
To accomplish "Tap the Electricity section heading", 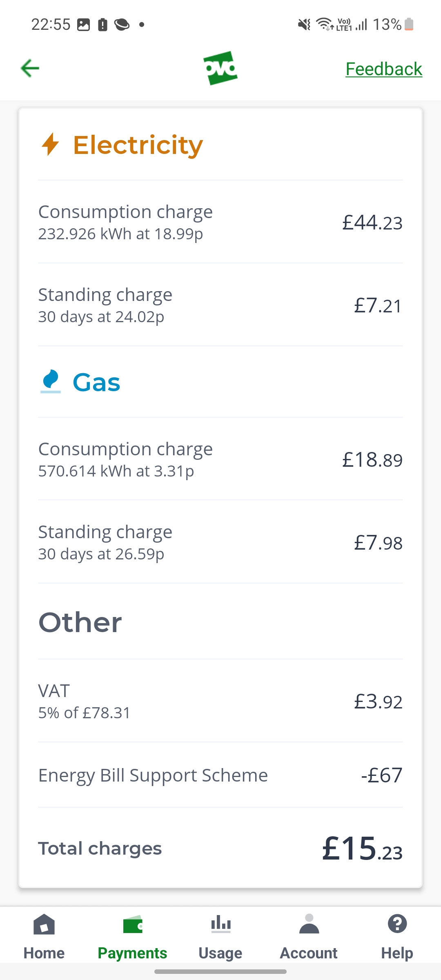I will (x=138, y=145).
